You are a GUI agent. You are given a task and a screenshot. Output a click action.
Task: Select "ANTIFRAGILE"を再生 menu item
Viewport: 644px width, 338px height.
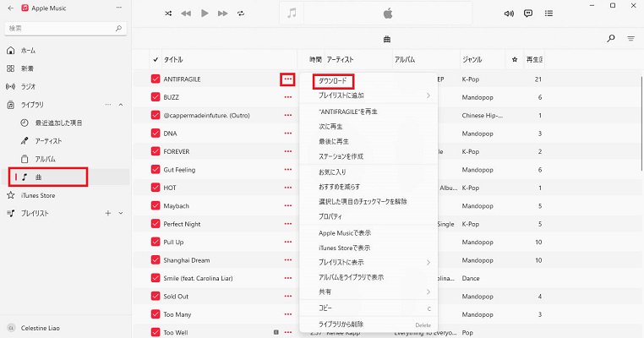(x=368, y=112)
